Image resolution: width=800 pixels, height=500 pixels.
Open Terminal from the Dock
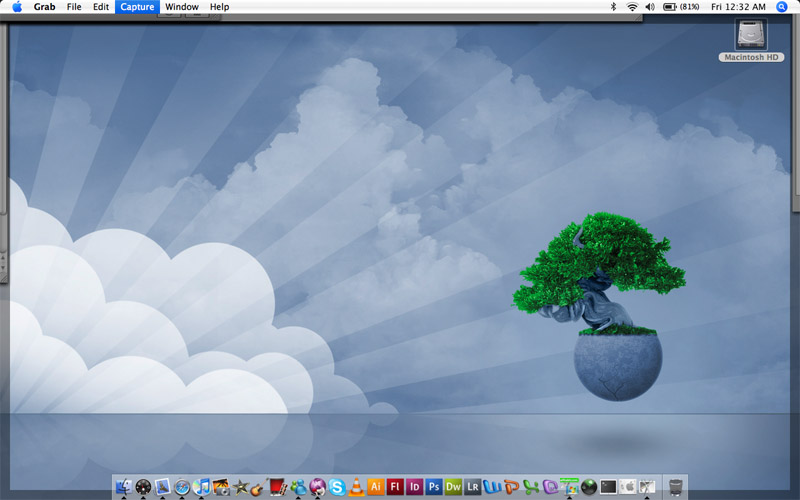point(608,487)
